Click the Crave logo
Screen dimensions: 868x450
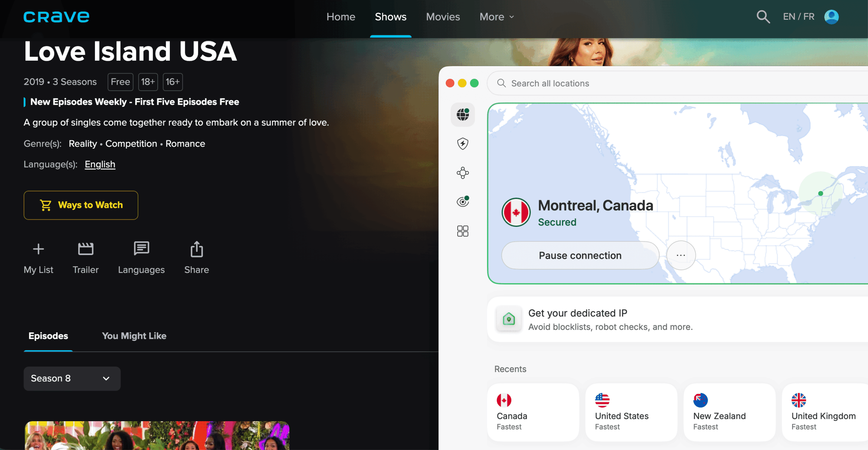click(56, 17)
